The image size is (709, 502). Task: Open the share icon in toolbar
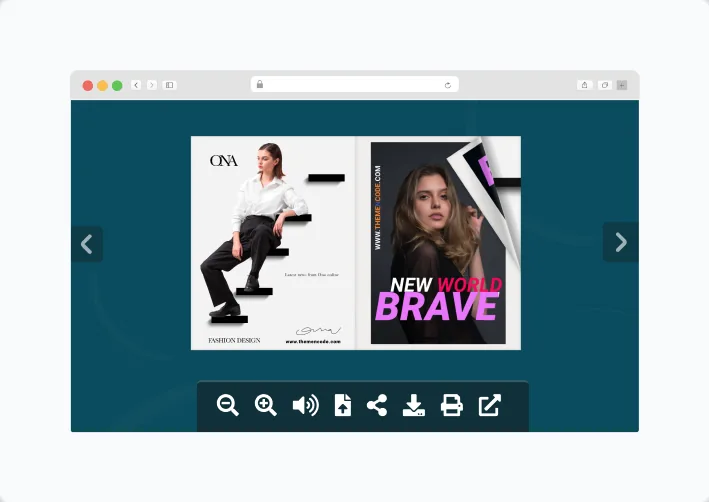(x=377, y=405)
